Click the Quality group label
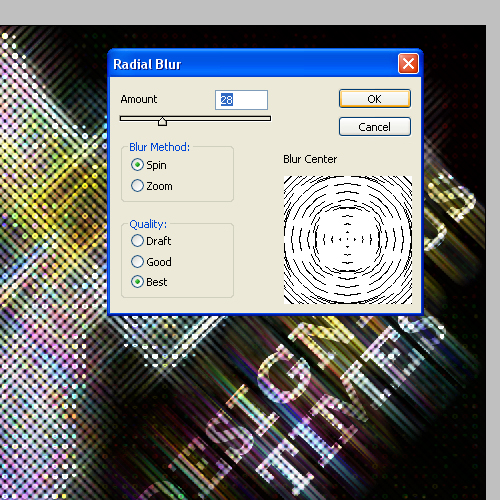Viewport: 500px width, 500px height. click(x=148, y=224)
